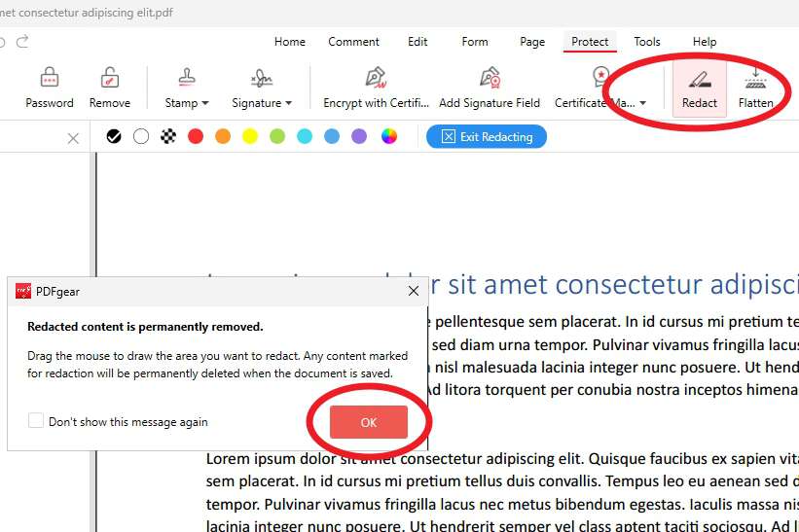799x532 pixels.
Task: Expand the Stamp dropdown arrow
Action: (205, 103)
